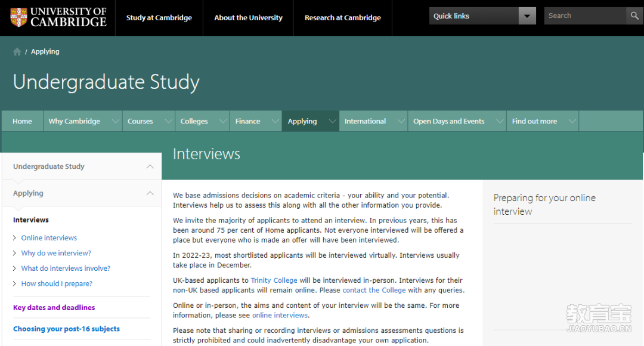Click the Quick links label
The image size is (644, 346).
(451, 16)
